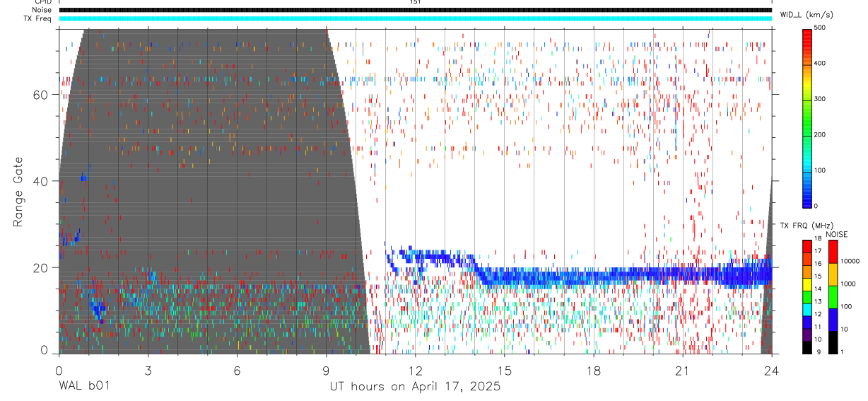The width and height of the screenshot is (868, 401).
Task: Click the 200 label on width colorbar
Action: click(x=820, y=135)
